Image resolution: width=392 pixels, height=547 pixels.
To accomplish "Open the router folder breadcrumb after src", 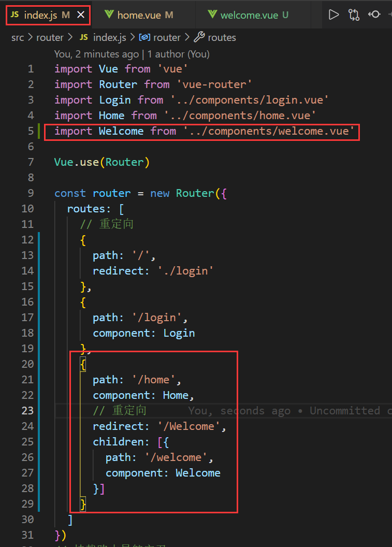I will tap(50, 37).
